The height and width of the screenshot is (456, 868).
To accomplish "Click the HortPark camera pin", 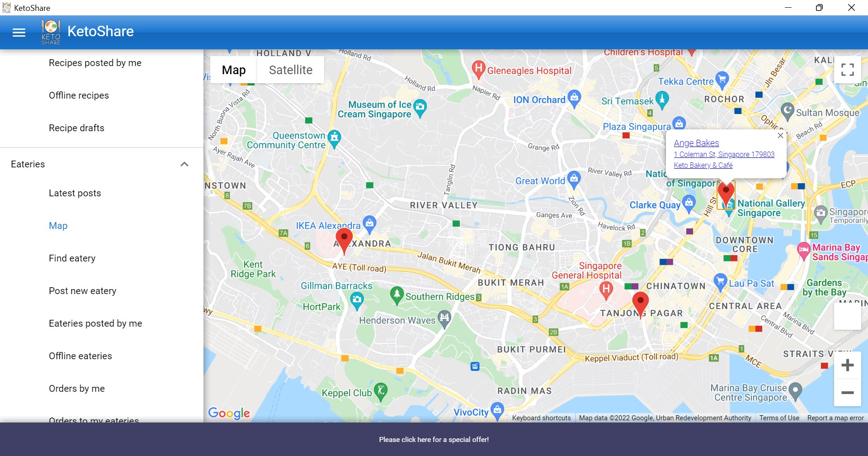I will pos(357,301).
